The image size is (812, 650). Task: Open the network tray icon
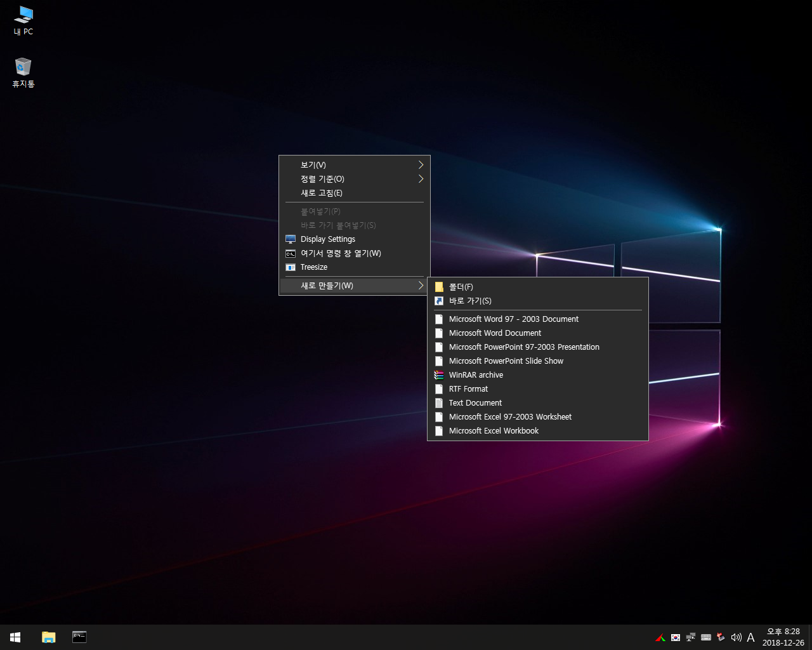pyautogui.click(x=691, y=637)
